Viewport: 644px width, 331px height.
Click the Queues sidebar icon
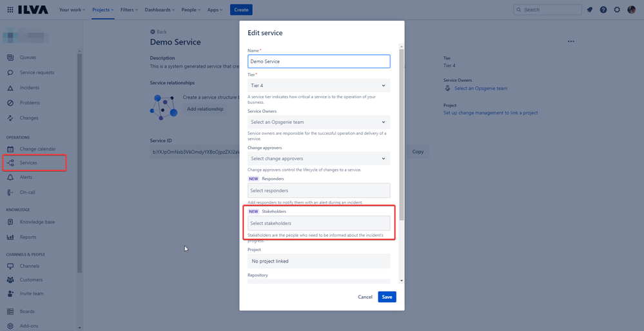pyautogui.click(x=11, y=57)
